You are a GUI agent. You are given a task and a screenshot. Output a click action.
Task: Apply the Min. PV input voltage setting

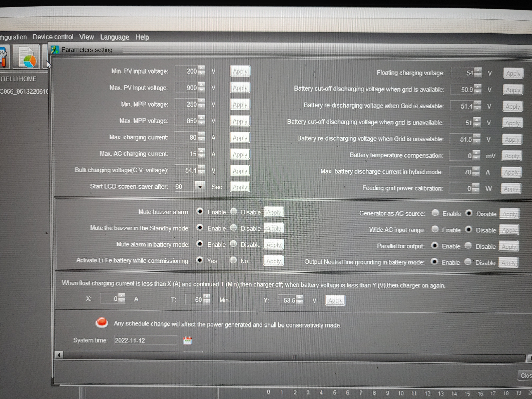[x=240, y=71]
